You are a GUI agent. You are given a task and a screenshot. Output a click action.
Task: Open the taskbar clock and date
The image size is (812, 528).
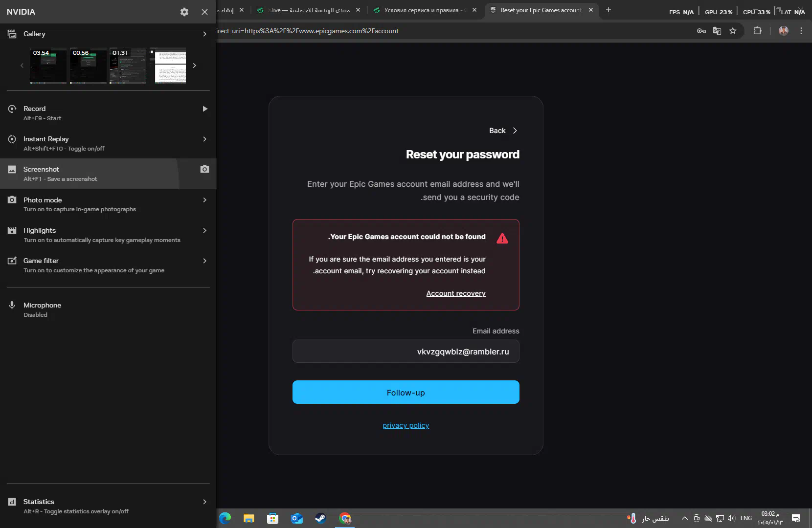(770, 518)
